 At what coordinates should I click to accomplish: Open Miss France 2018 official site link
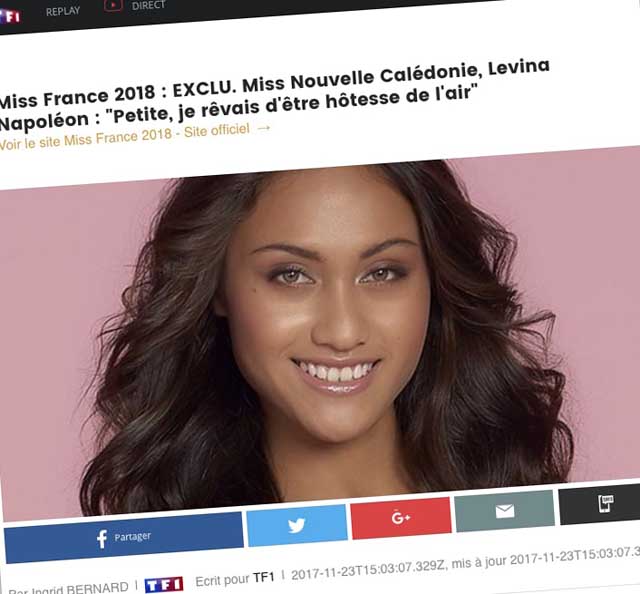124,136
